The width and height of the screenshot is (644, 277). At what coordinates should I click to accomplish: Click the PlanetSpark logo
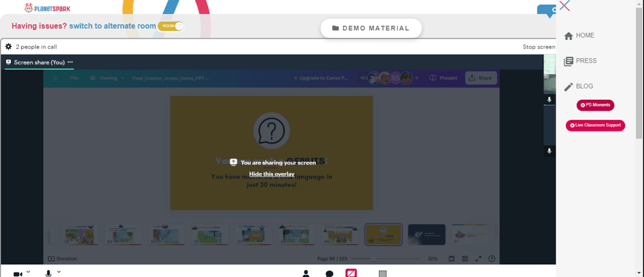[47, 8]
